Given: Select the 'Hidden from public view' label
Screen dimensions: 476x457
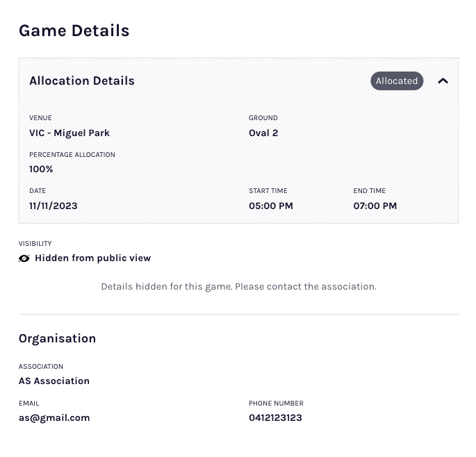Looking at the screenshot, I should tap(92, 258).
